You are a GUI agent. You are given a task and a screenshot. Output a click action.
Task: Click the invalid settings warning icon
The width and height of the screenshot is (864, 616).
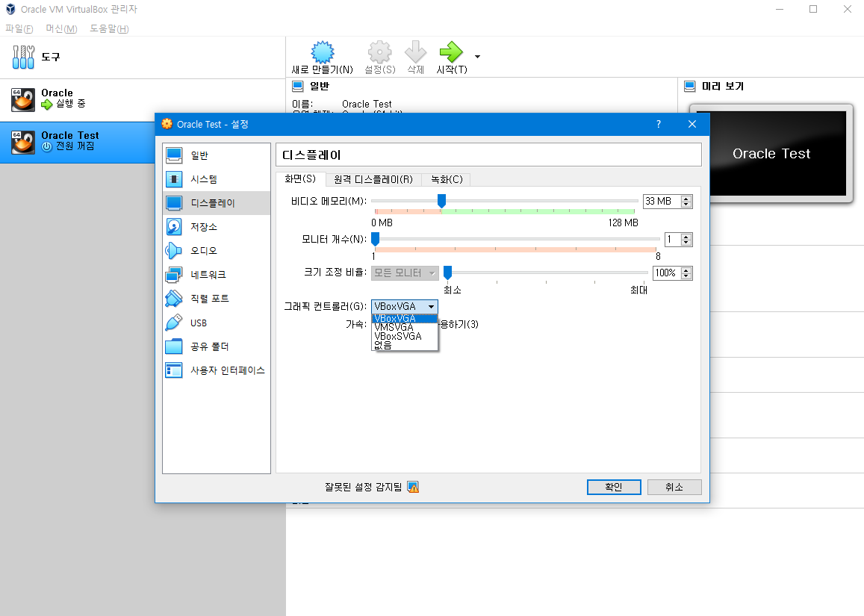pyautogui.click(x=413, y=487)
